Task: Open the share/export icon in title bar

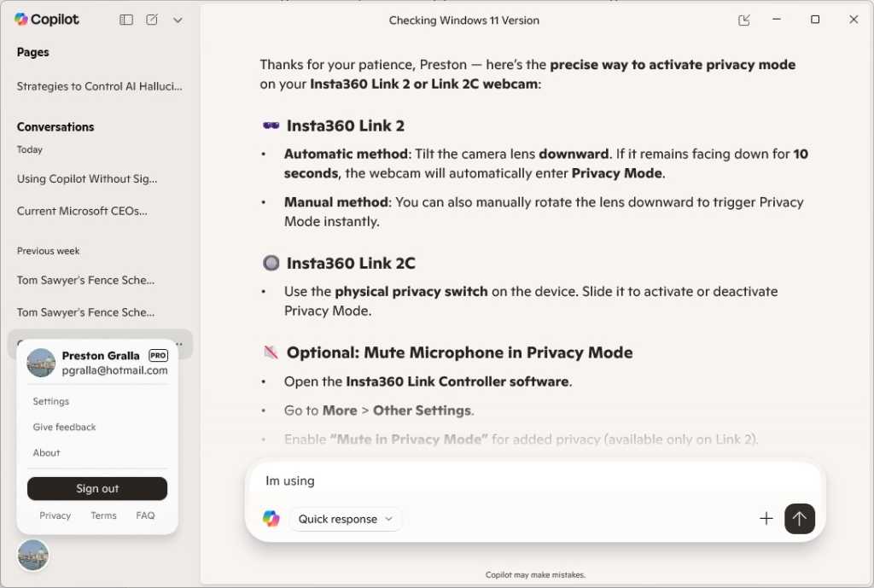Action: pyautogui.click(x=743, y=19)
